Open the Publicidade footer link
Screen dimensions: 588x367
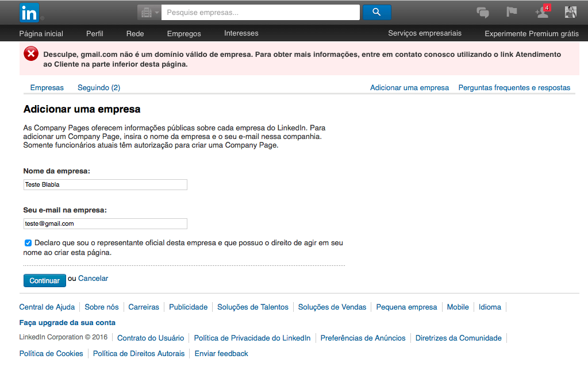pos(189,307)
